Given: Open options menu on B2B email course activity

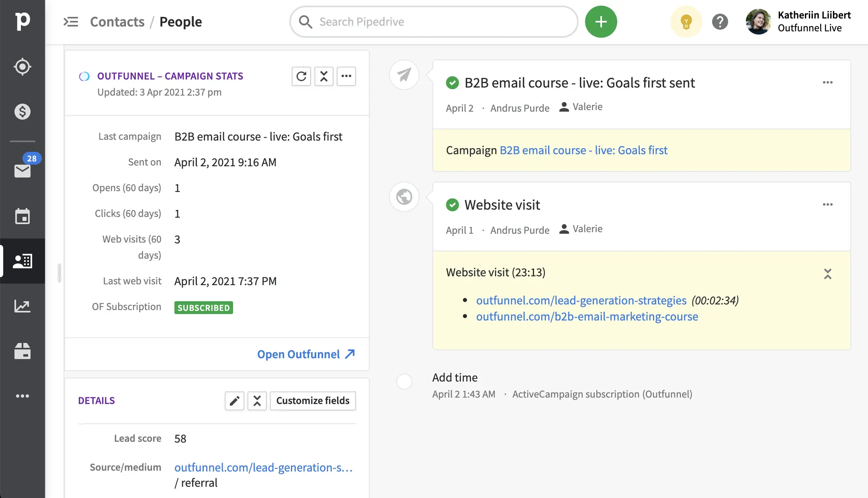Looking at the screenshot, I should point(827,82).
